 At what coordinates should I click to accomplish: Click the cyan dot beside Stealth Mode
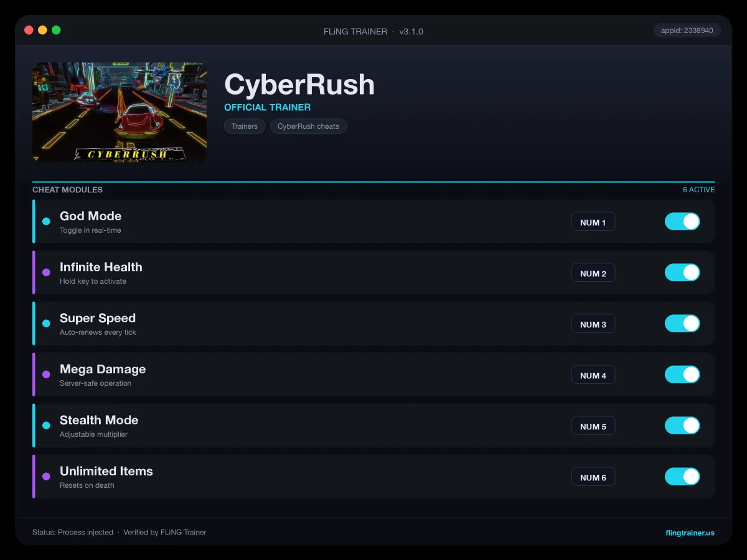[46, 426]
